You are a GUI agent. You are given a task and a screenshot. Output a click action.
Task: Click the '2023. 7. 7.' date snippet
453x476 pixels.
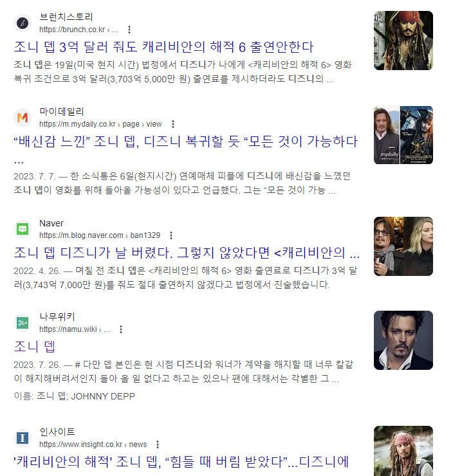35,176
